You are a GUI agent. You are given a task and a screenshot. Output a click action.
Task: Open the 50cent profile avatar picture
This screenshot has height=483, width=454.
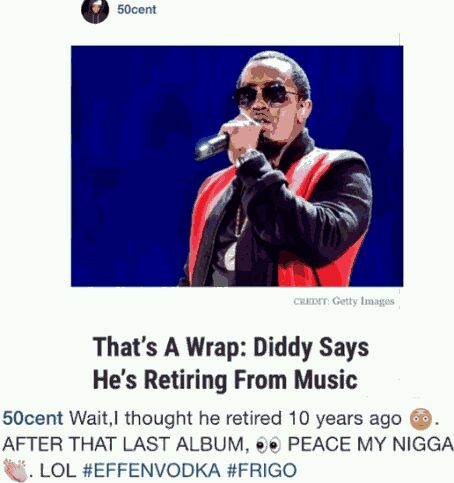point(95,11)
